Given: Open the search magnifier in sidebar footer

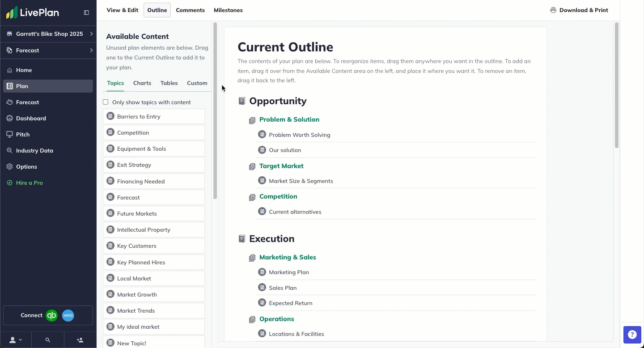Looking at the screenshot, I should pos(48,340).
